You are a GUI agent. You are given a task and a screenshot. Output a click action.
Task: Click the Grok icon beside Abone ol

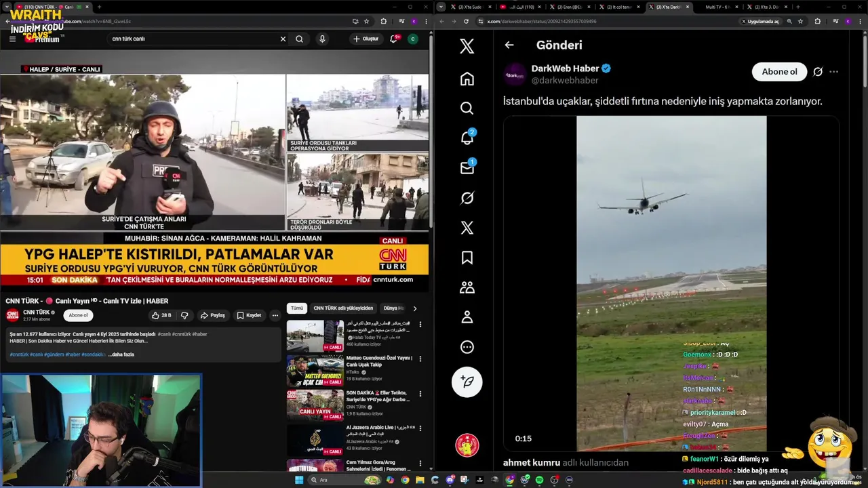(818, 72)
